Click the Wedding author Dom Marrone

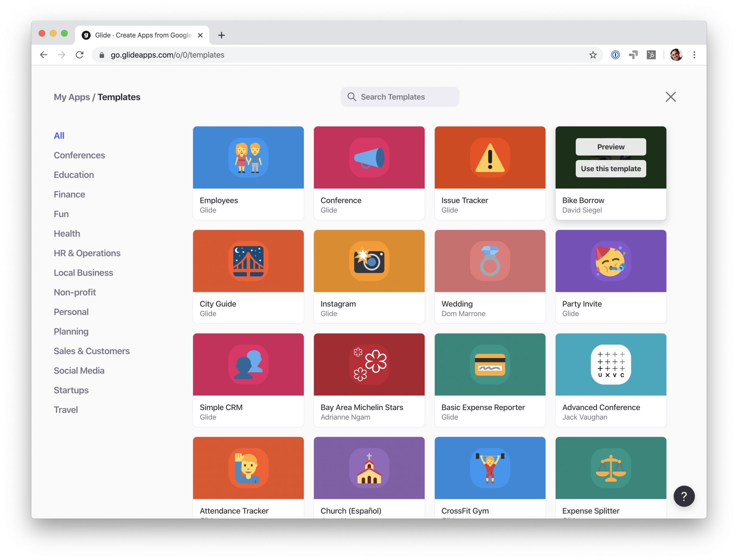click(463, 314)
